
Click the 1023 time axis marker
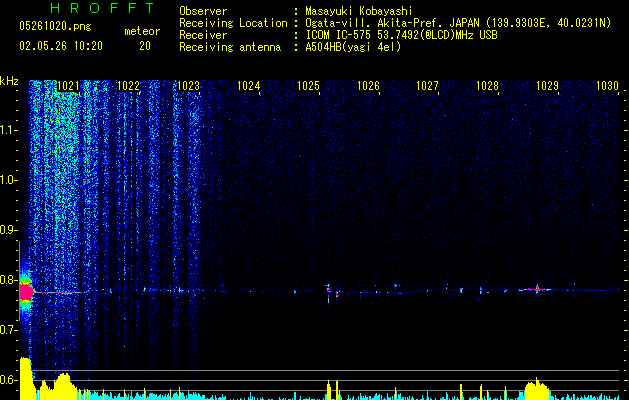coord(189,86)
